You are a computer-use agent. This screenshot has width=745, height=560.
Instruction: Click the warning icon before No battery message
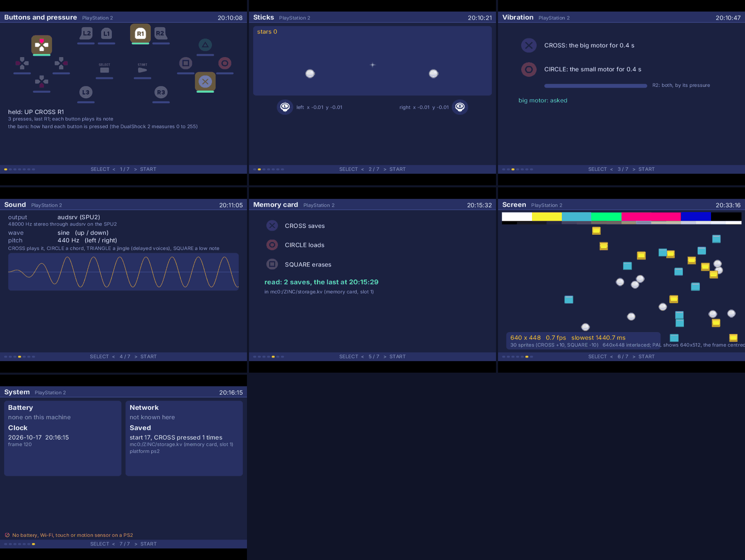(x=7, y=535)
